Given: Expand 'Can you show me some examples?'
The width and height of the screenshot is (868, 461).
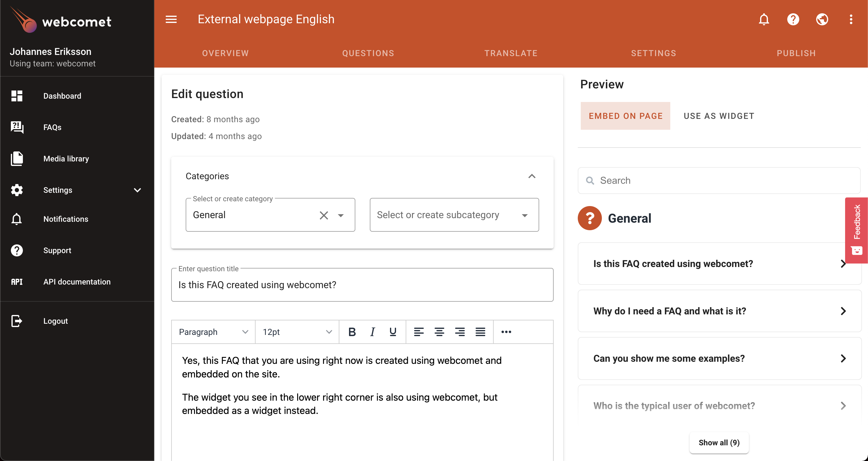Looking at the screenshot, I should [x=719, y=358].
